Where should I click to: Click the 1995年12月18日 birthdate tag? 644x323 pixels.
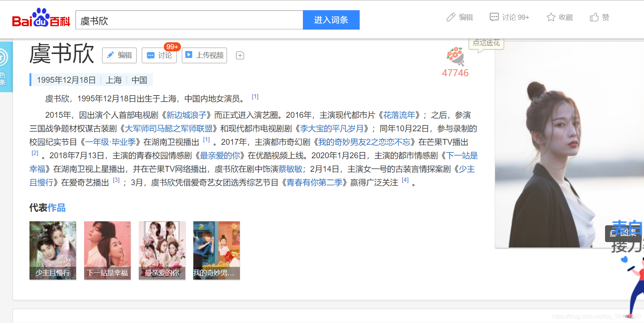66,80
